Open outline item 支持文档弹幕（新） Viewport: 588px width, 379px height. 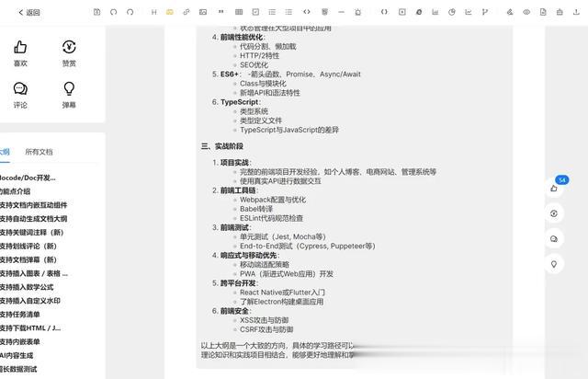coord(28,259)
